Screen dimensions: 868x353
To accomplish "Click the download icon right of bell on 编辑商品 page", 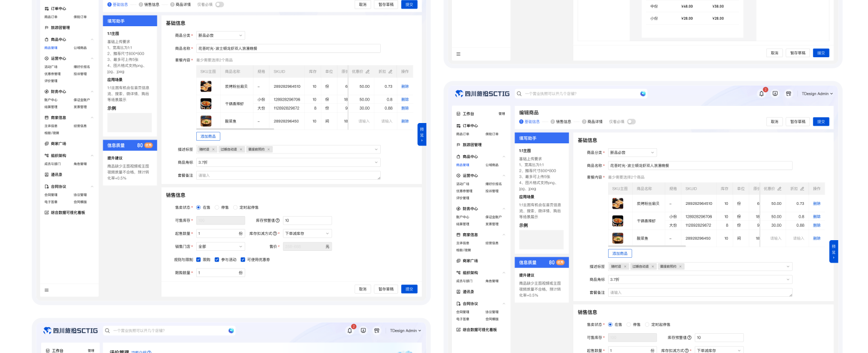I will 775,94.
